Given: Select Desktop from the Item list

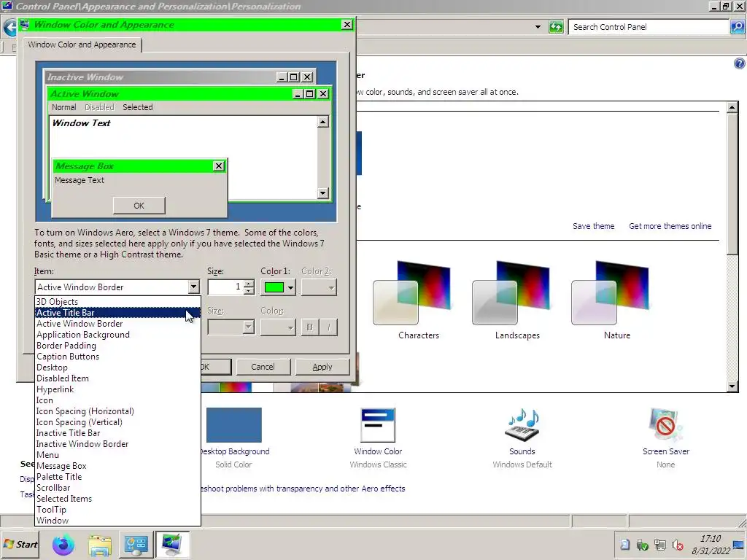Looking at the screenshot, I should click(117, 367).
